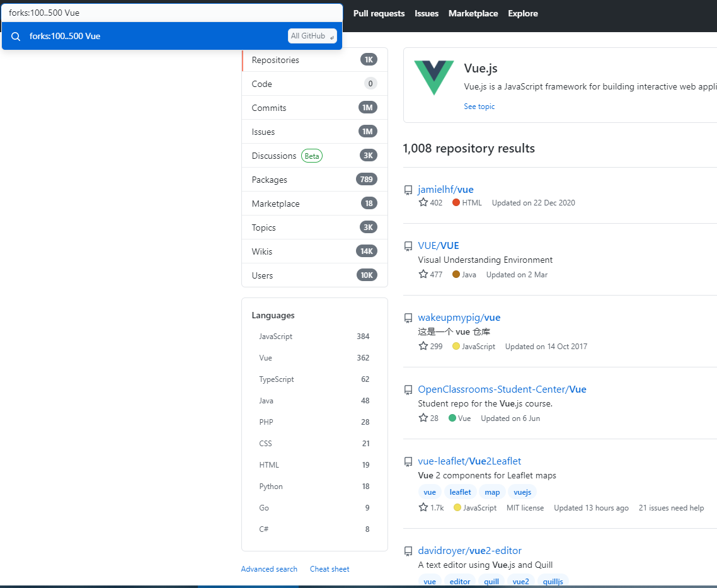This screenshot has width=717, height=588.
Task: Open Marketplace in top navigation
Action: (x=473, y=14)
